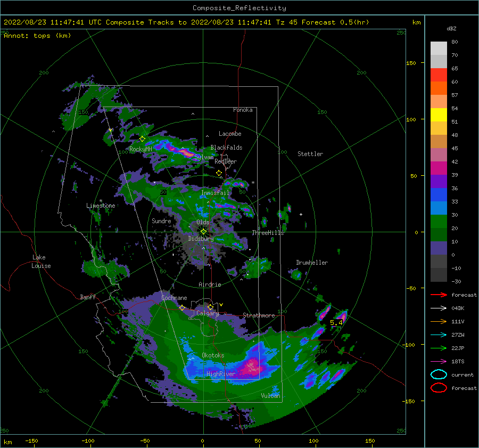Pick the light gray swatch near 80 dBZ
479x448 pixels.
point(439,48)
